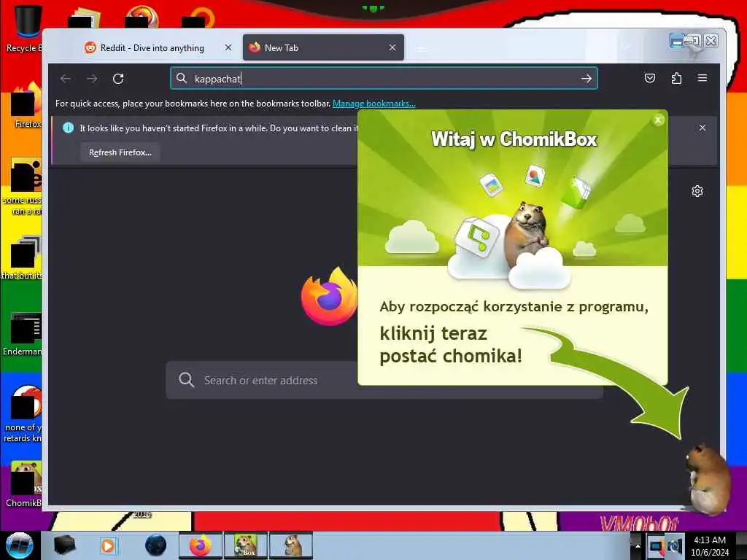Screen dimensions: 747x560
Task: Close the ChomikBox welcome popup
Action: coord(658,120)
